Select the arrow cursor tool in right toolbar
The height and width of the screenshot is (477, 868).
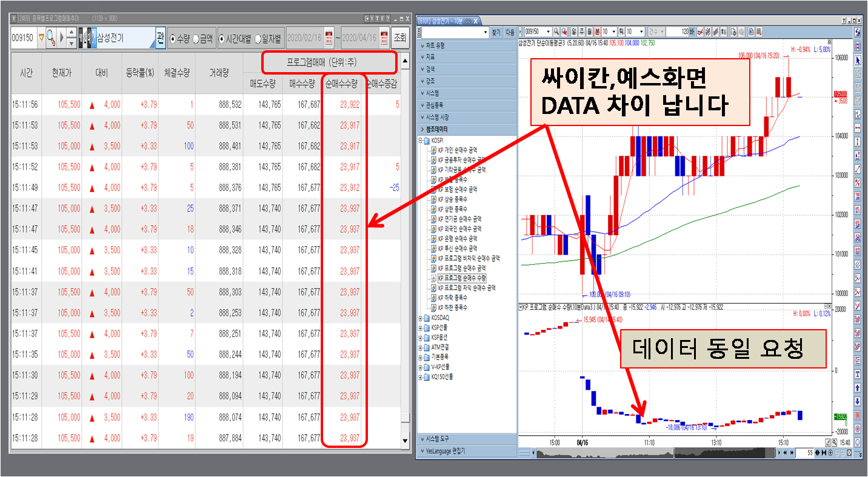858,60
